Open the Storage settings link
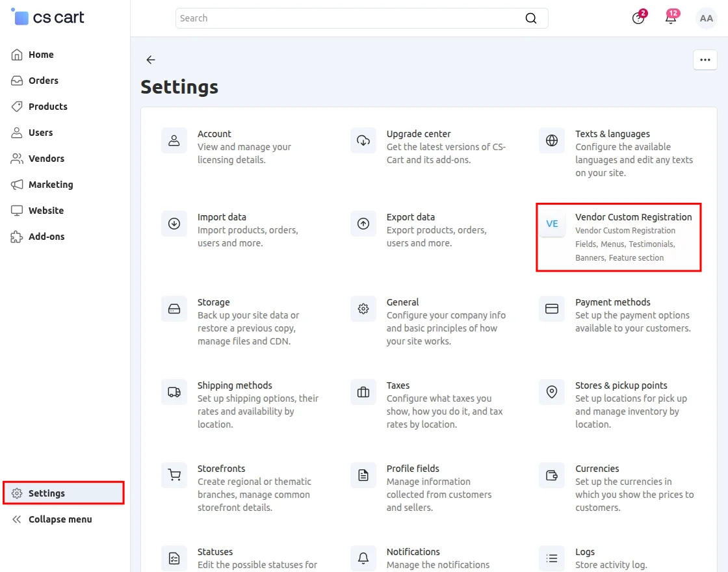 click(x=214, y=302)
